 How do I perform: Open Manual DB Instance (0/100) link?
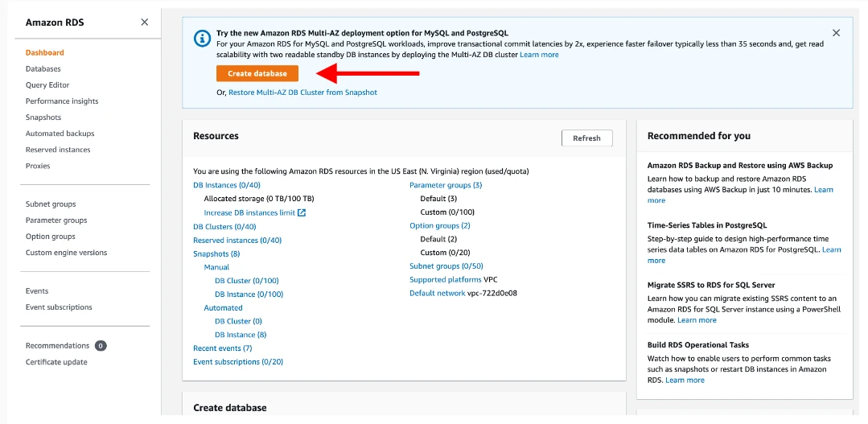click(249, 294)
